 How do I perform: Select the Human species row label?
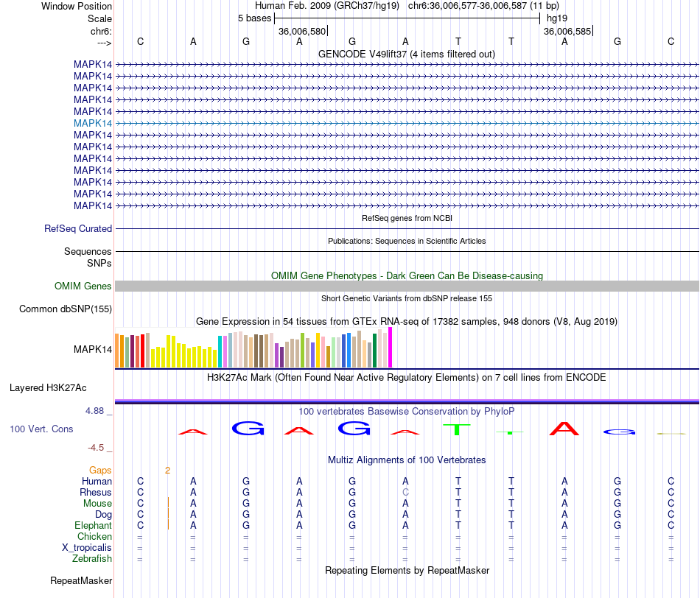click(x=97, y=482)
